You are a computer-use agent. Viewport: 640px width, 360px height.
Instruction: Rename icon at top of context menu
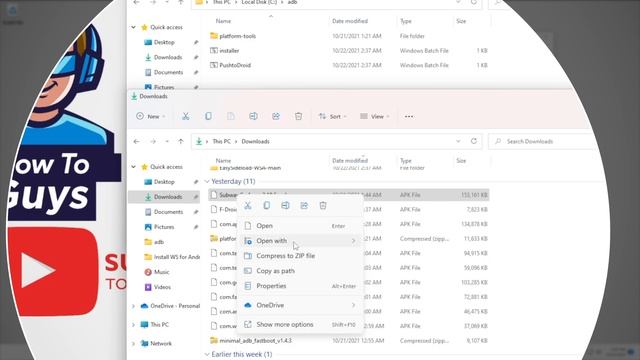285,205
